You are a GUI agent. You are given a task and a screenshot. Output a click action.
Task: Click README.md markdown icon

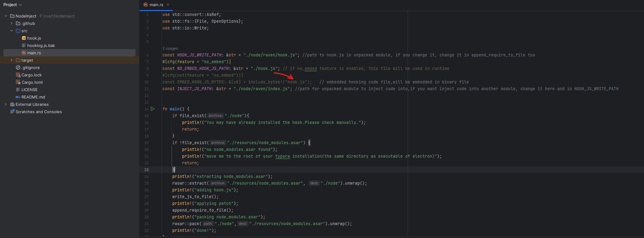pyautogui.click(x=18, y=97)
